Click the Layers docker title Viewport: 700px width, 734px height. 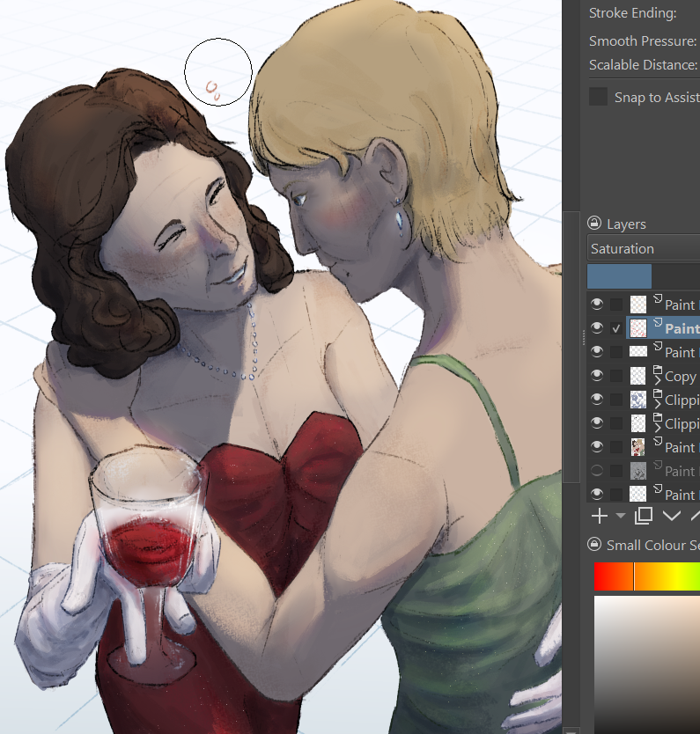[626, 224]
